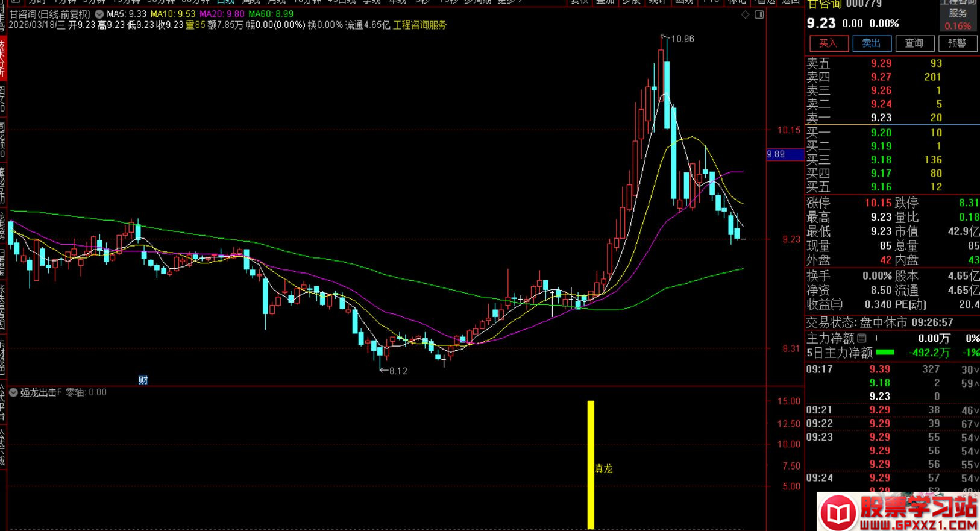Click the 8.12 low price label
The height and width of the screenshot is (531, 980).
(398, 371)
